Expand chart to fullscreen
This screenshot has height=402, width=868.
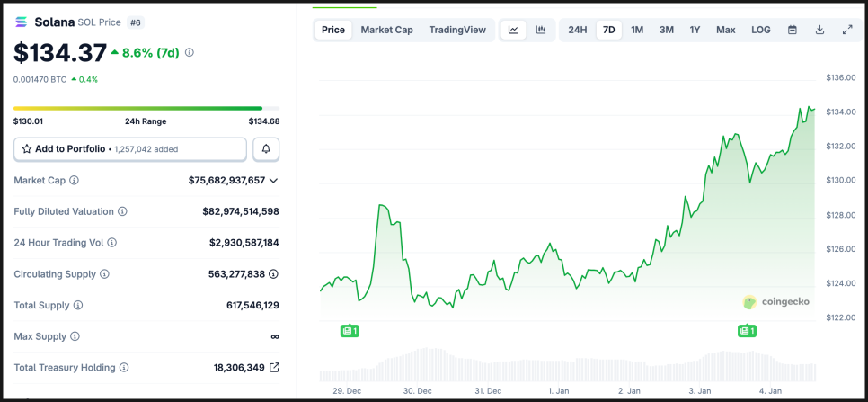point(847,30)
